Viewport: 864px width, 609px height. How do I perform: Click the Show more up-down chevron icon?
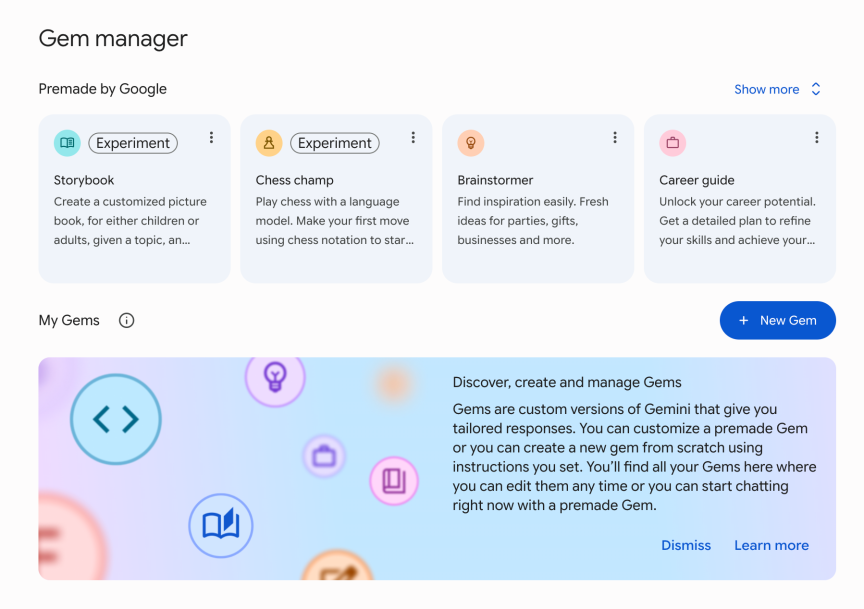pos(816,89)
